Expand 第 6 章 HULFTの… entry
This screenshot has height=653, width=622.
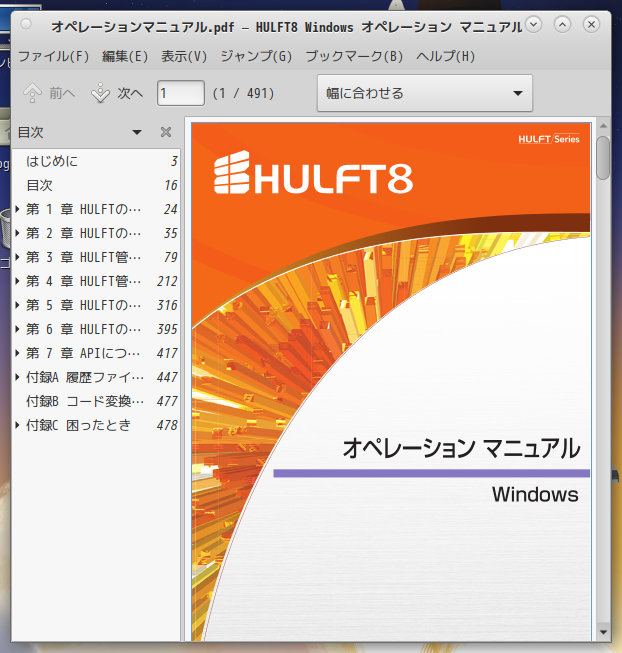[17, 329]
